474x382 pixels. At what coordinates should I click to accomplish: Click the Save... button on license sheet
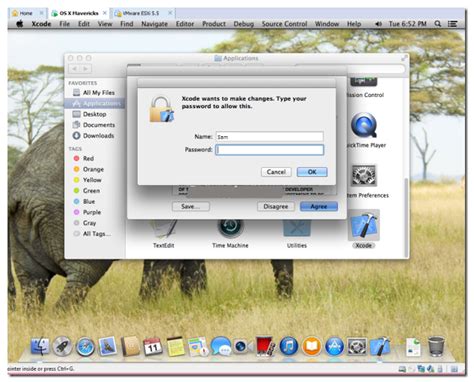(191, 206)
